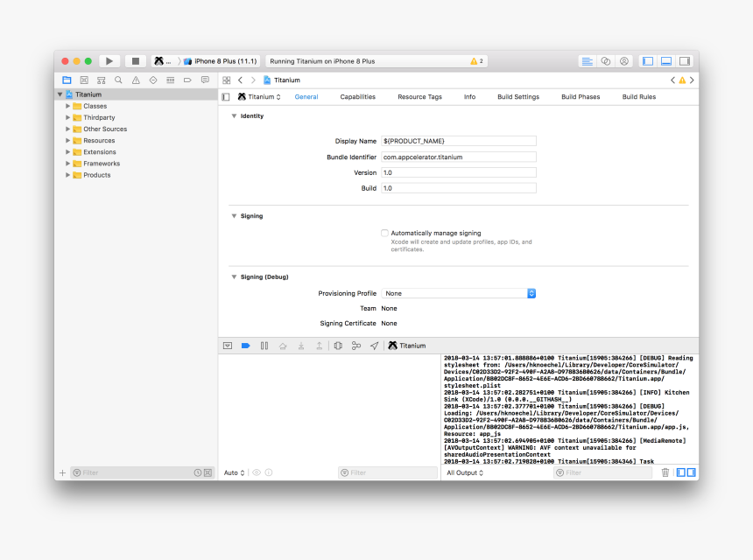
Task: Switch to the Build Rules tab
Action: (x=638, y=97)
